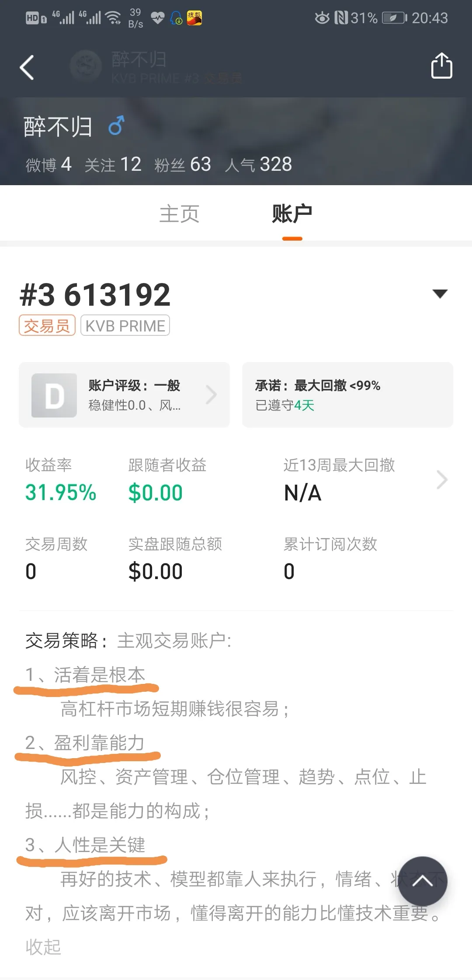Tap the 交易员 tag

tap(47, 326)
